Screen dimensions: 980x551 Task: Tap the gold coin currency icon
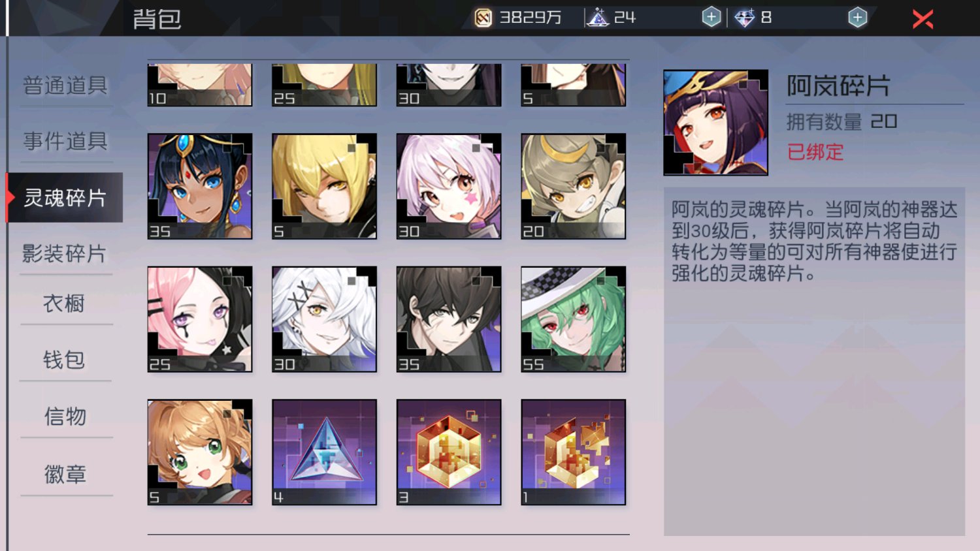(483, 18)
